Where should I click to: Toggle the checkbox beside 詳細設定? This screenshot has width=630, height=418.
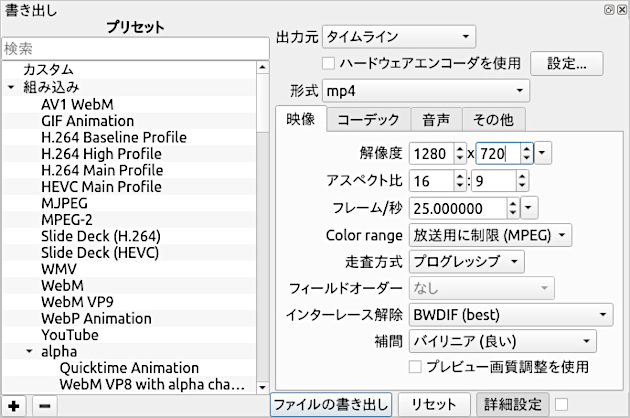pos(562,404)
